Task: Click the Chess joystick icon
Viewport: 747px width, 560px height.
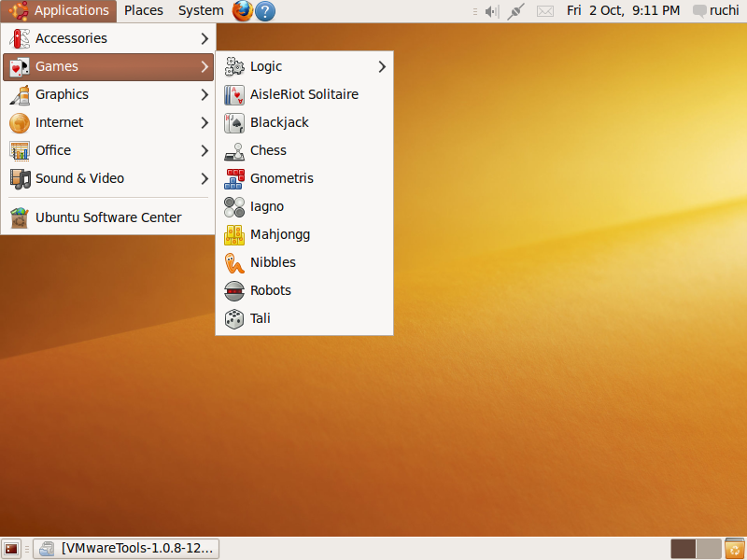Action: coord(234,151)
